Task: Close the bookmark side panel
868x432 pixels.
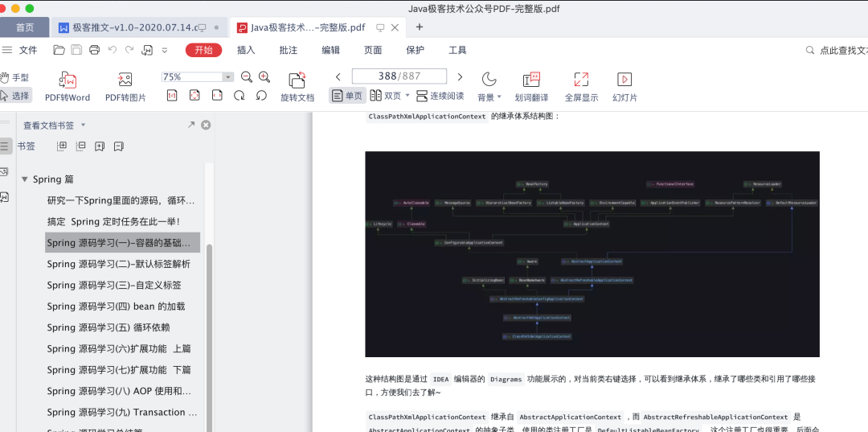Action: pyautogui.click(x=206, y=125)
